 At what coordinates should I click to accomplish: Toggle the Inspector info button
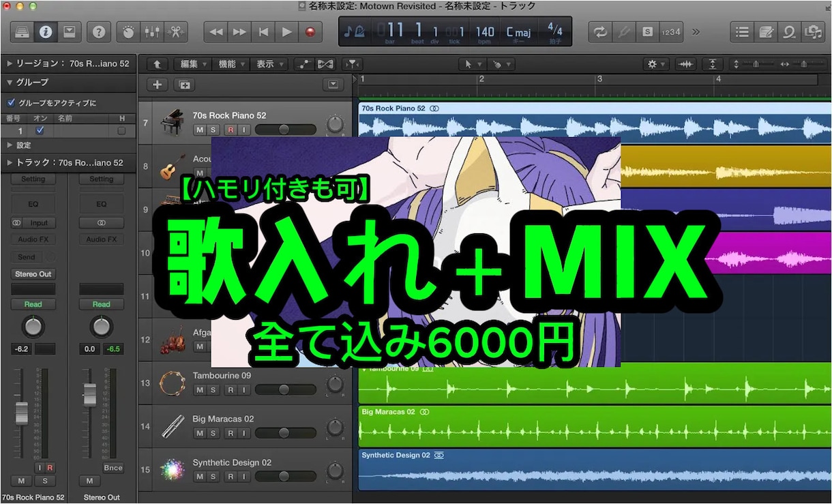coord(46,31)
